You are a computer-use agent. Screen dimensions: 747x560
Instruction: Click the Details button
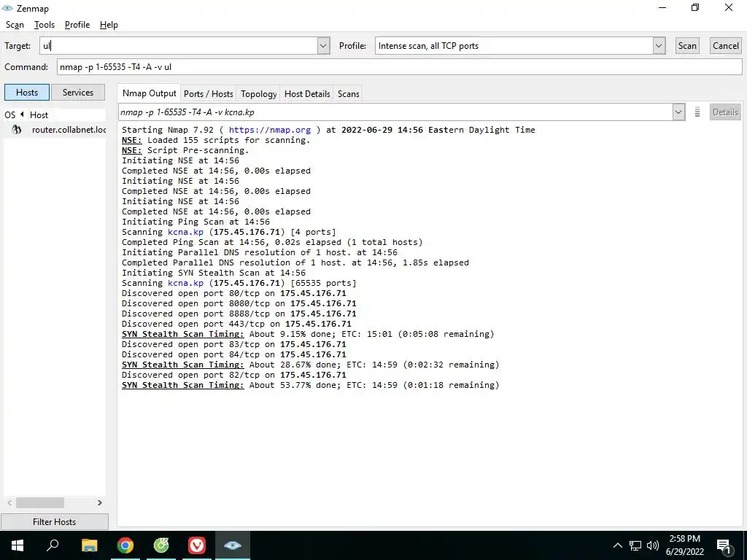tap(725, 112)
